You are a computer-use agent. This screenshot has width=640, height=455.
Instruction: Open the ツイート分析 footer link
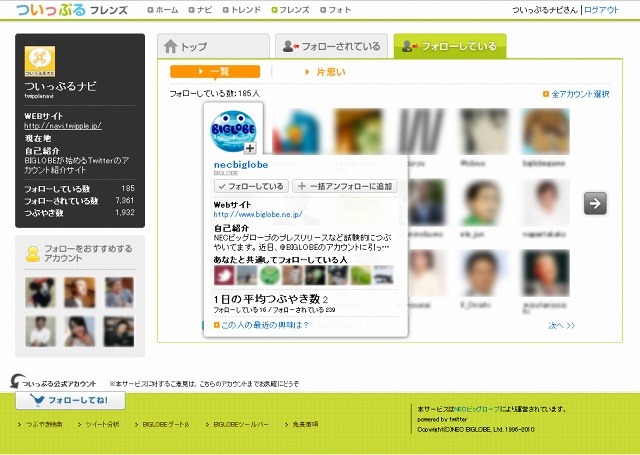coord(102,424)
